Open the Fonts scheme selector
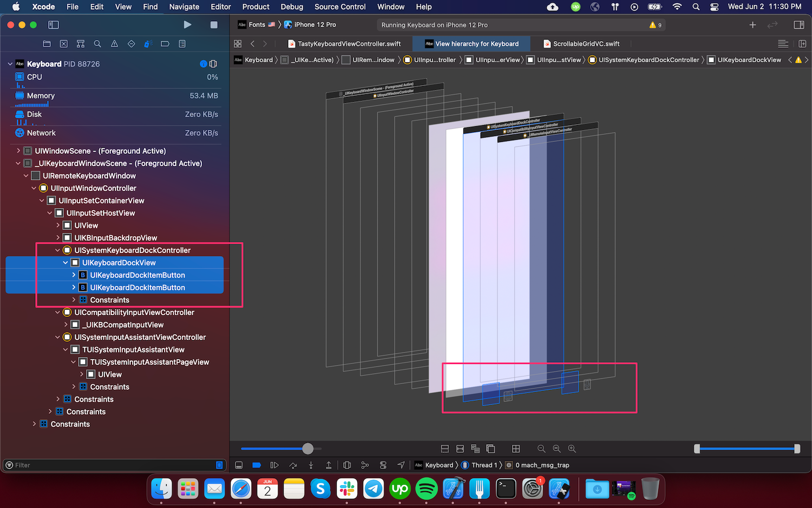 coord(257,25)
